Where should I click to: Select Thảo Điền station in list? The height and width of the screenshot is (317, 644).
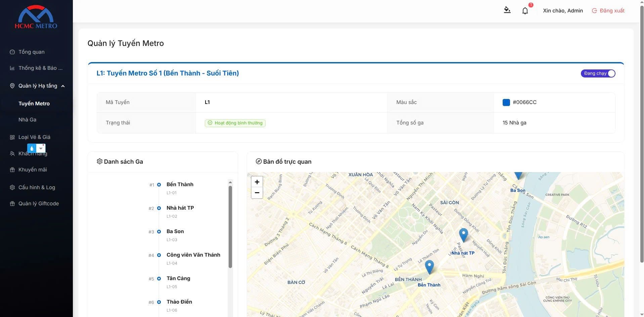click(x=179, y=302)
